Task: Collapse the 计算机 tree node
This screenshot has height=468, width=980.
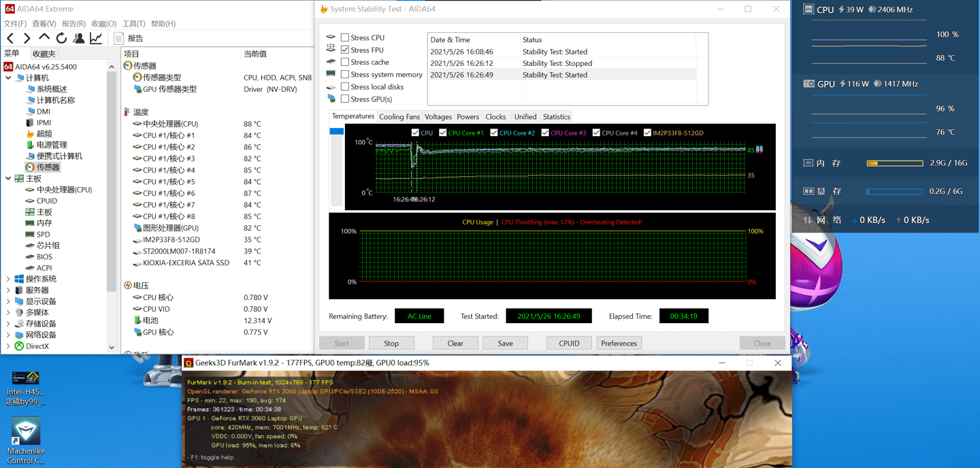Action: [8, 78]
